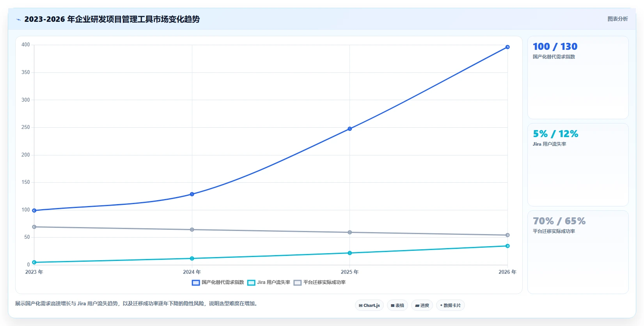The width and height of the screenshot is (644, 326).
Task: Click the 2024 gray data point
Action: click(x=192, y=229)
